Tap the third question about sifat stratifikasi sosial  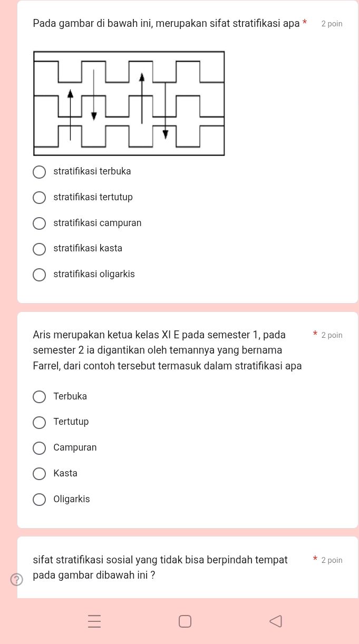160,567
